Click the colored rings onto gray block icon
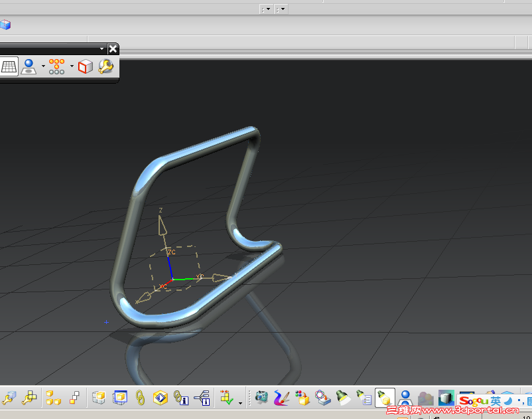This screenshot has width=532, height=419. (x=322, y=398)
